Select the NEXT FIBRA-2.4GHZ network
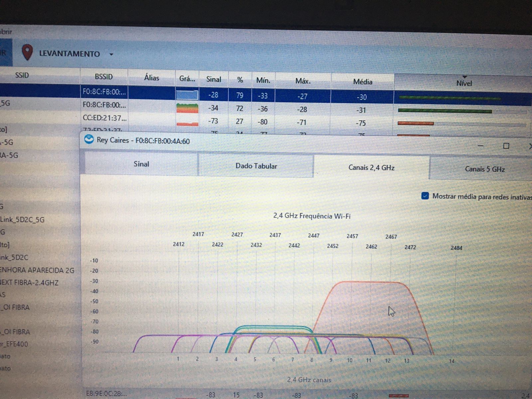 click(x=29, y=283)
